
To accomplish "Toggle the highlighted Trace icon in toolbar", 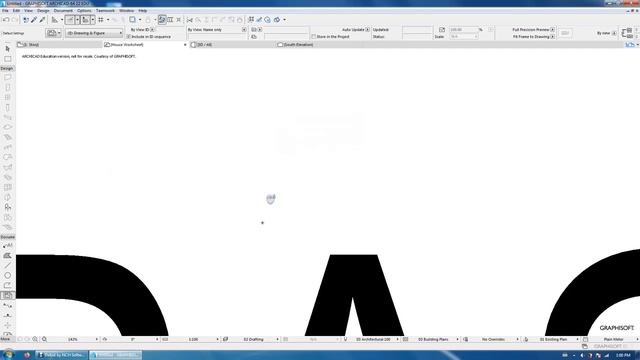I will coord(162,20).
